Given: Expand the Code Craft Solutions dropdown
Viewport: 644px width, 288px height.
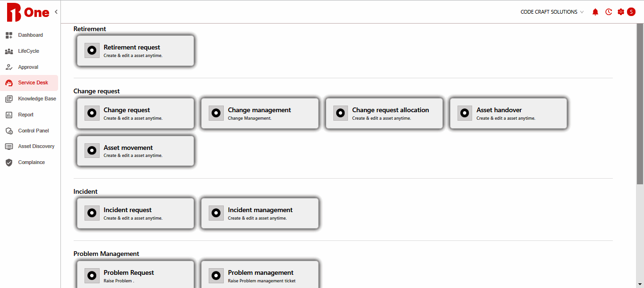Looking at the screenshot, I should click(552, 12).
